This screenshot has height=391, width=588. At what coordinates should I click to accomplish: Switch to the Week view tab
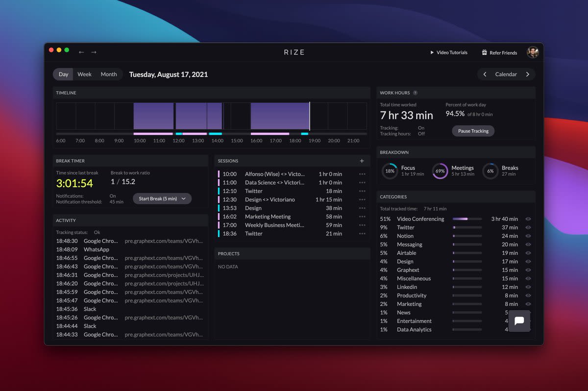pyautogui.click(x=84, y=74)
